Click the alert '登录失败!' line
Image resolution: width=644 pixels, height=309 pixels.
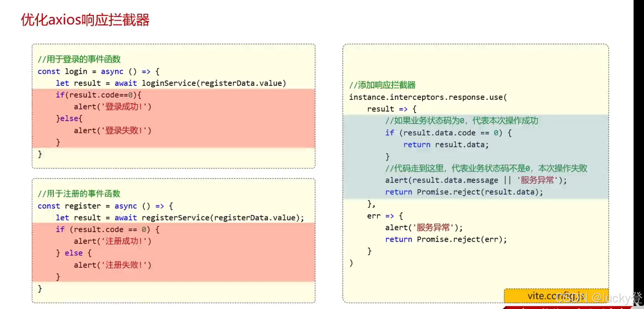coord(112,131)
